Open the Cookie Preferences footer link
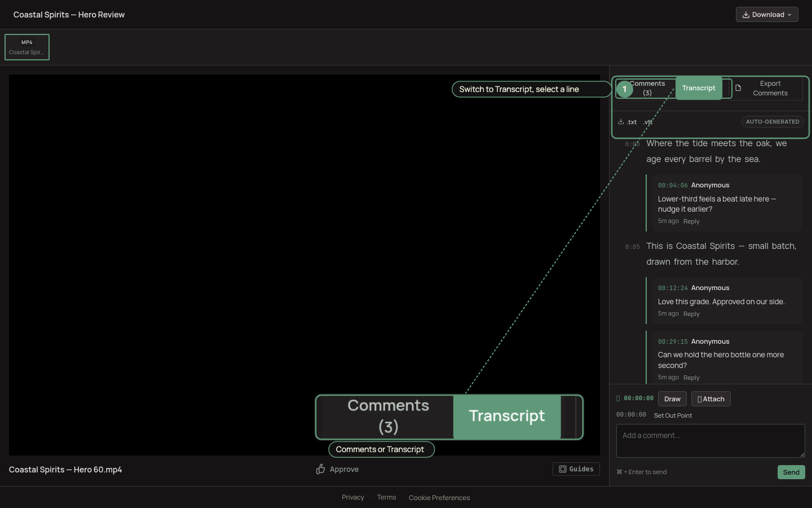Image resolution: width=812 pixels, height=508 pixels. click(x=439, y=498)
